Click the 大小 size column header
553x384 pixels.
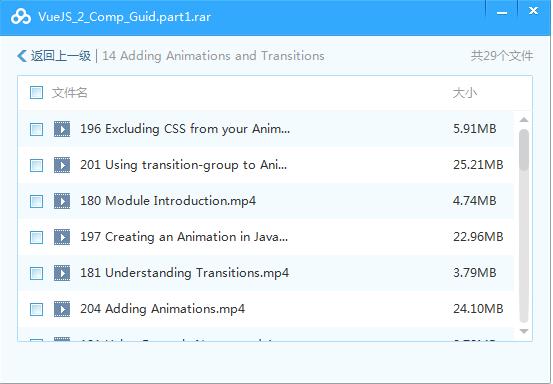[464, 93]
